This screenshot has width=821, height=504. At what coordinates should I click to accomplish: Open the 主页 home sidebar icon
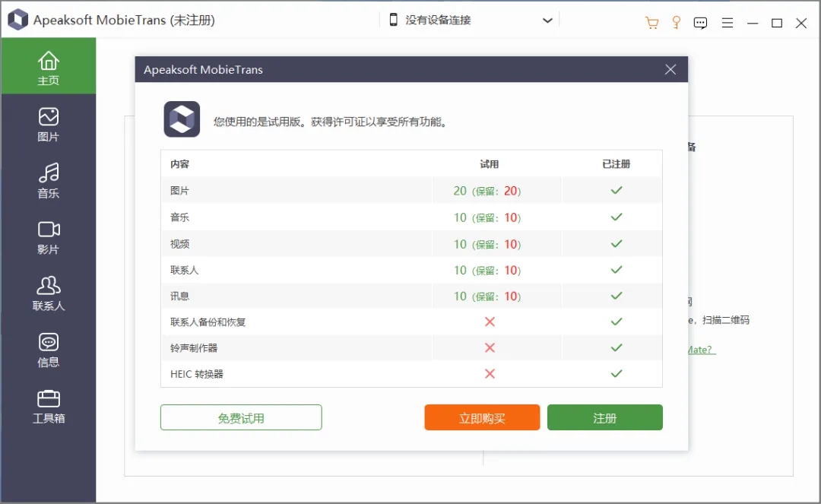(48, 66)
